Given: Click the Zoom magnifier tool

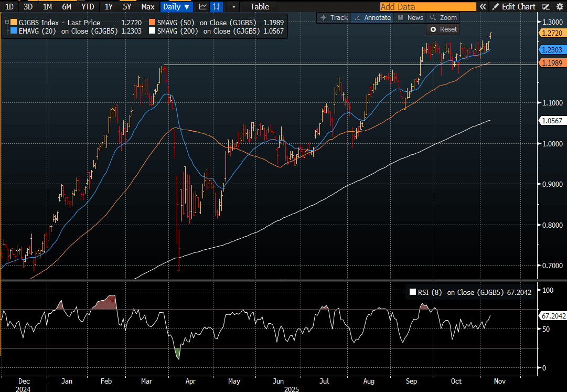Looking at the screenshot, I should [x=443, y=17].
